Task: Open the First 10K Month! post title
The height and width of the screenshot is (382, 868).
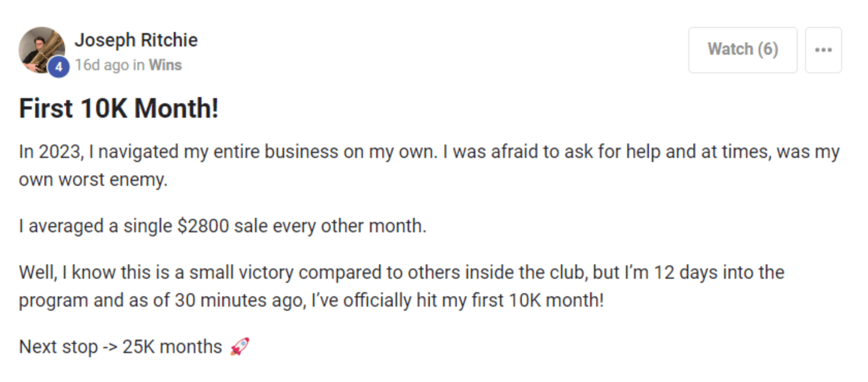Action: [x=119, y=108]
